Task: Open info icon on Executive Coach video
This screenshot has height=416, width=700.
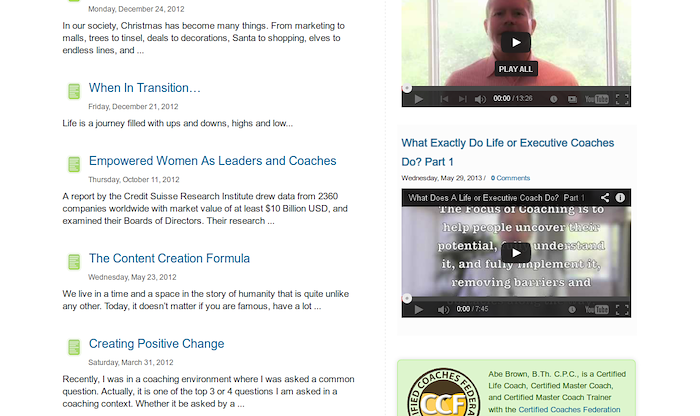Action: pos(620,198)
